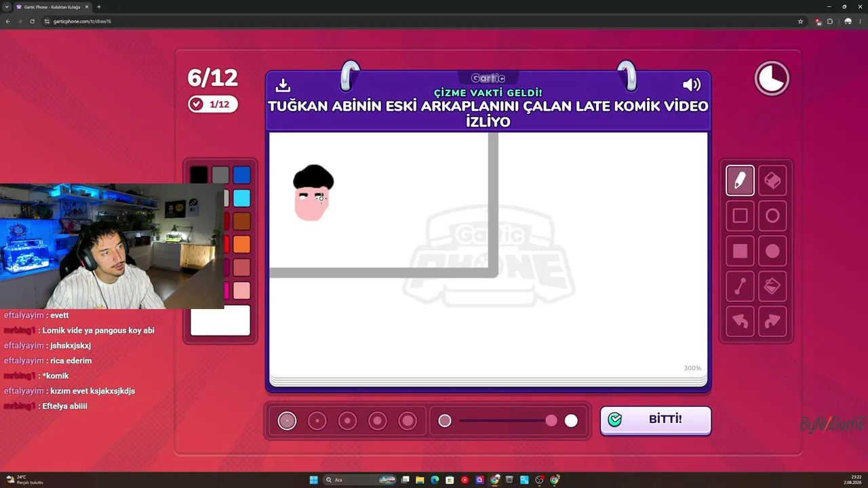The image size is (868, 488).
Task: Pick the orange color swatch
Action: click(x=242, y=244)
